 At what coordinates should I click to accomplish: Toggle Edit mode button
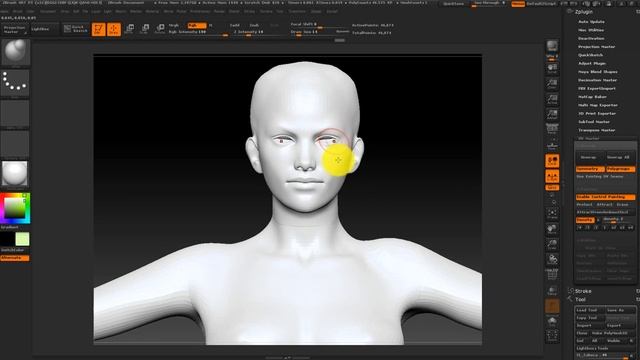coord(98,29)
